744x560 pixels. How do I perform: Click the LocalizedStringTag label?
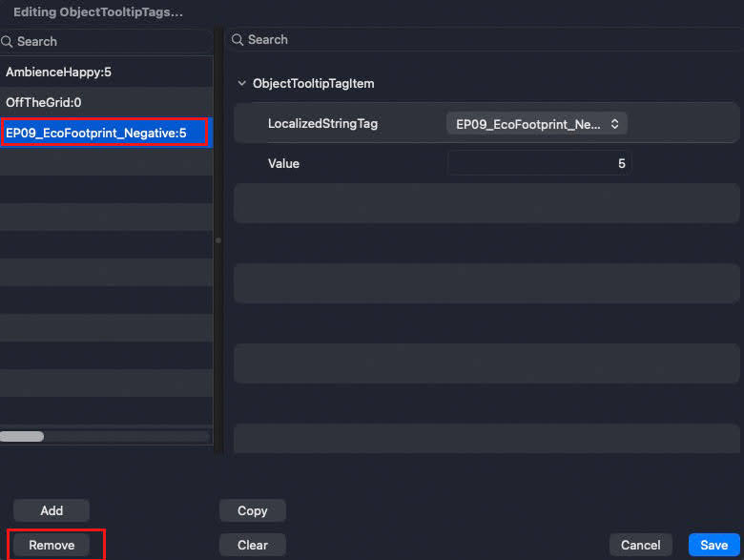(x=322, y=124)
